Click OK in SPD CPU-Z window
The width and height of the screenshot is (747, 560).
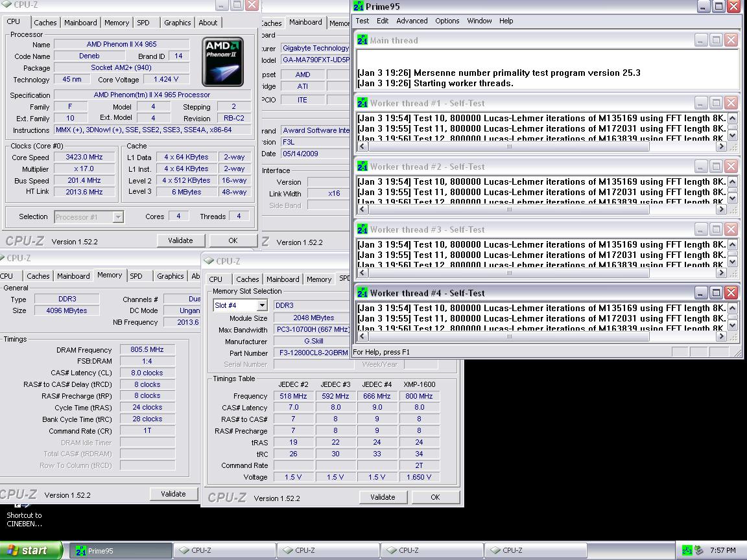pyautogui.click(x=436, y=497)
